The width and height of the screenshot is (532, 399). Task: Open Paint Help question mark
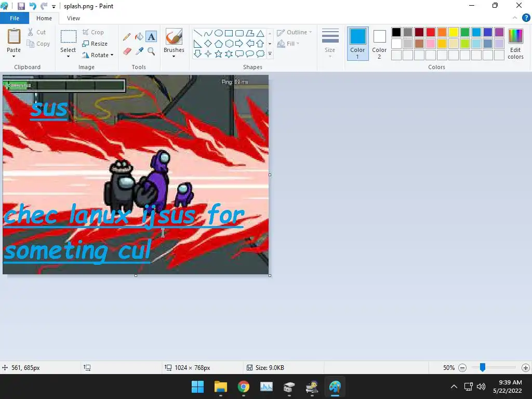pyautogui.click(x=526, y=18)
